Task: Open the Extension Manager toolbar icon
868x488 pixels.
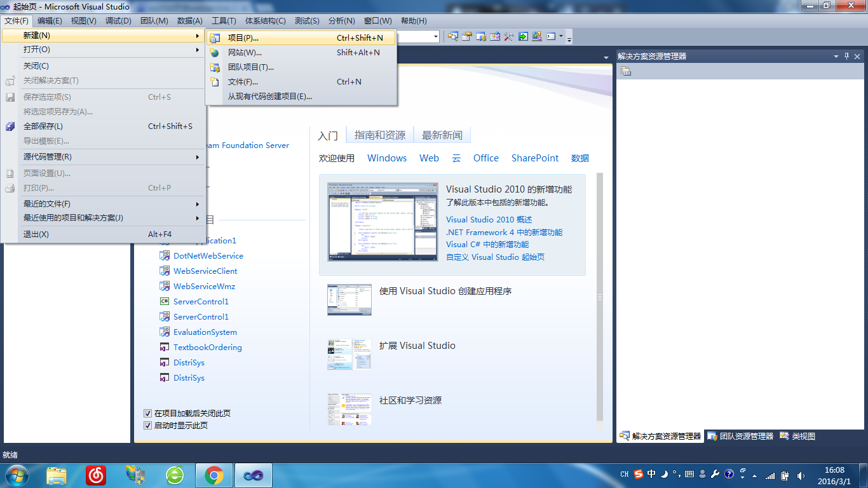Action: (537, 36)
